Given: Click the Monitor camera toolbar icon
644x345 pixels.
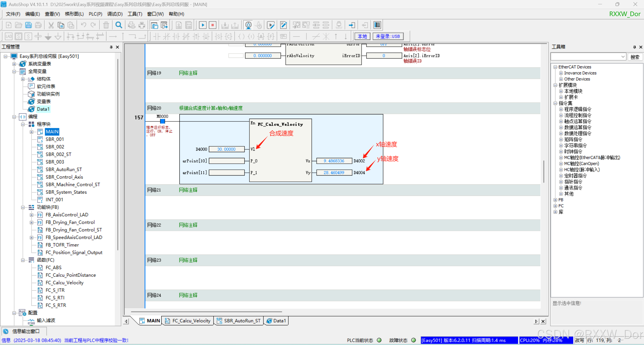Looking at the screenshot, I should point(248,25).
